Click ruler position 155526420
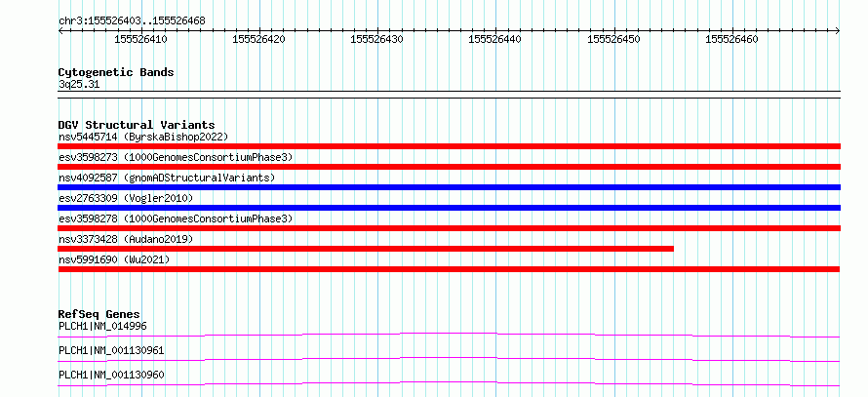 [259, 39]
